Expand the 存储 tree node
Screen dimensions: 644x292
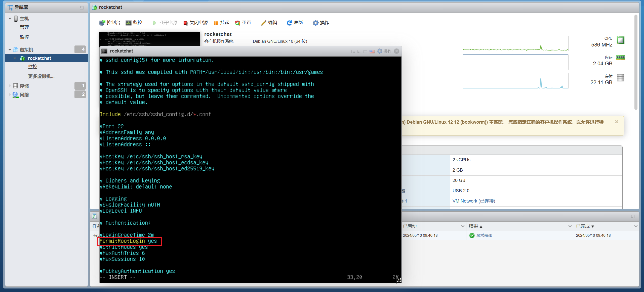click(10, 86)
